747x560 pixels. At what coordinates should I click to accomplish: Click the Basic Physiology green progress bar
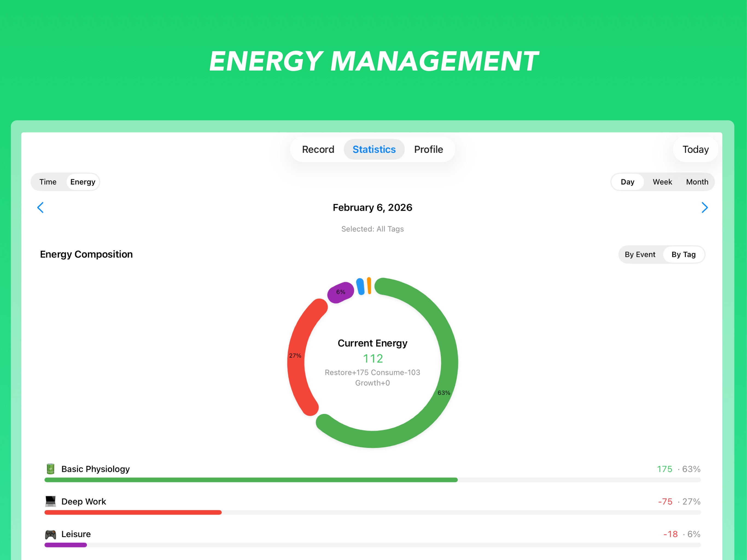pyautogui.click(x=251, y=480)
